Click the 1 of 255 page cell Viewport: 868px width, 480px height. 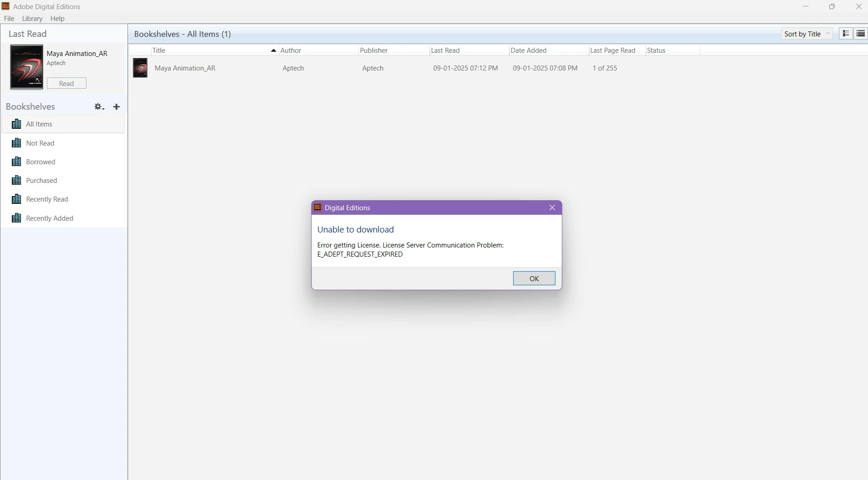(x=605, y=68)
